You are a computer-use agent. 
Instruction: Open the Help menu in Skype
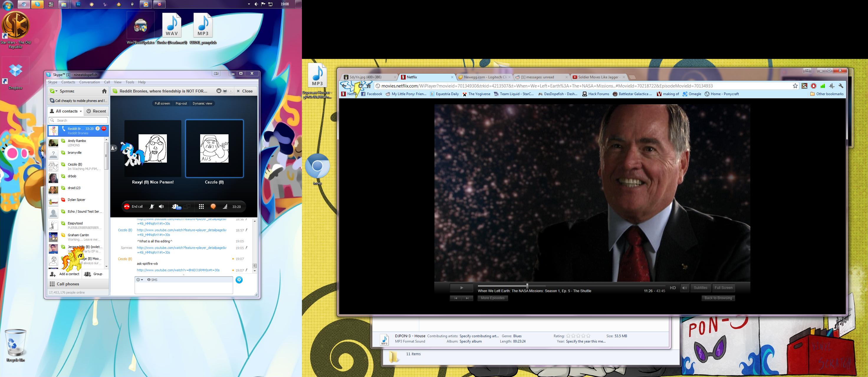(142, 82)
